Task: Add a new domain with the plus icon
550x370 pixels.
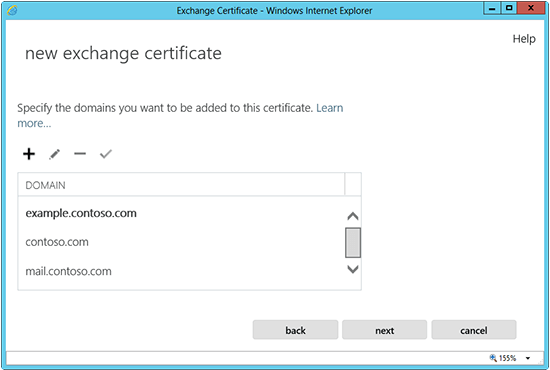Action: 29,154
